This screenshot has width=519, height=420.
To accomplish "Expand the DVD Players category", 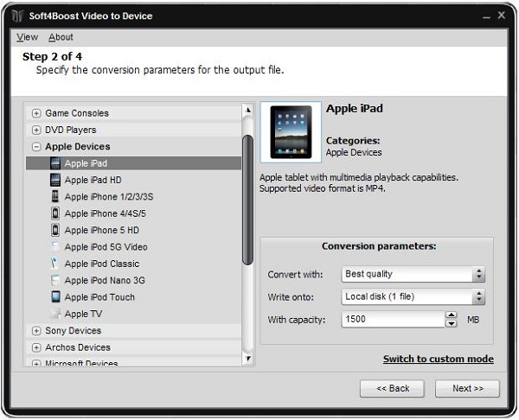I will click(x=36, y=130).
